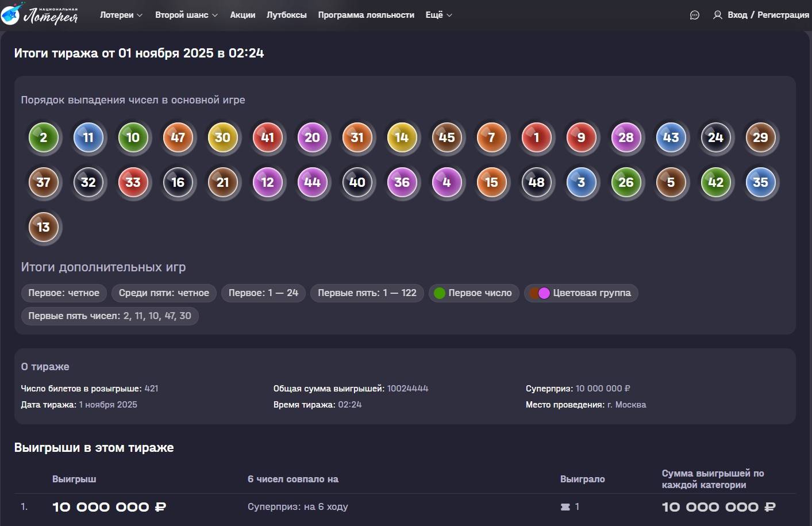The image size is (812, 526).
Task: Select the Первое: четное chip
Action: tap(64, 293)
